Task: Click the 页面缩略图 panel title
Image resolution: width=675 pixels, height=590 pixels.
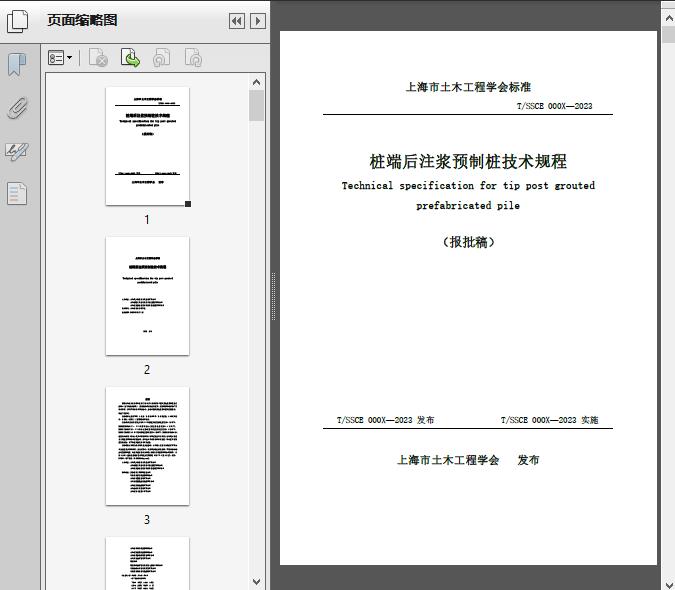Action: [x=82, y=20]
